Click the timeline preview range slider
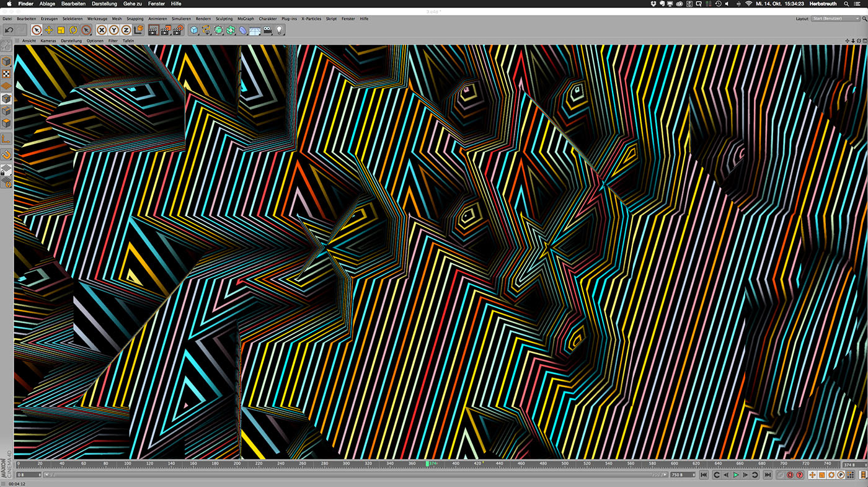The image size is (868, 487). [x=355, y=475]
